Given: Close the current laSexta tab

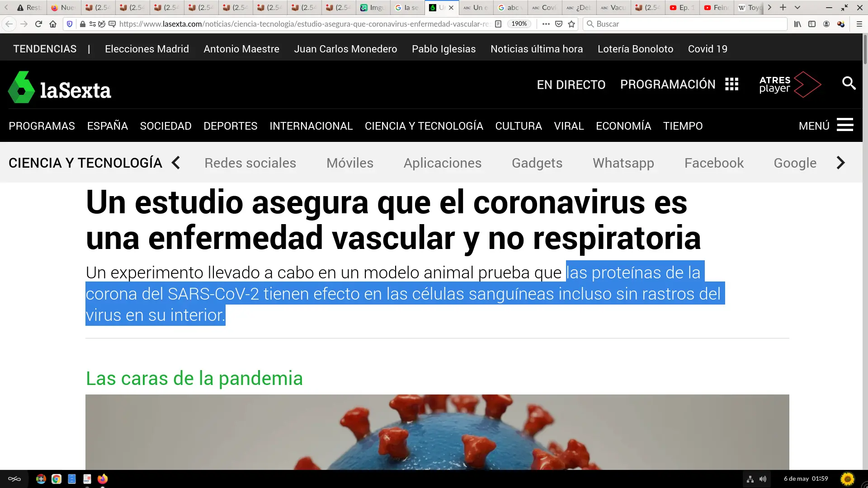Looking at the screenshot, I should (x=451, y=8).
